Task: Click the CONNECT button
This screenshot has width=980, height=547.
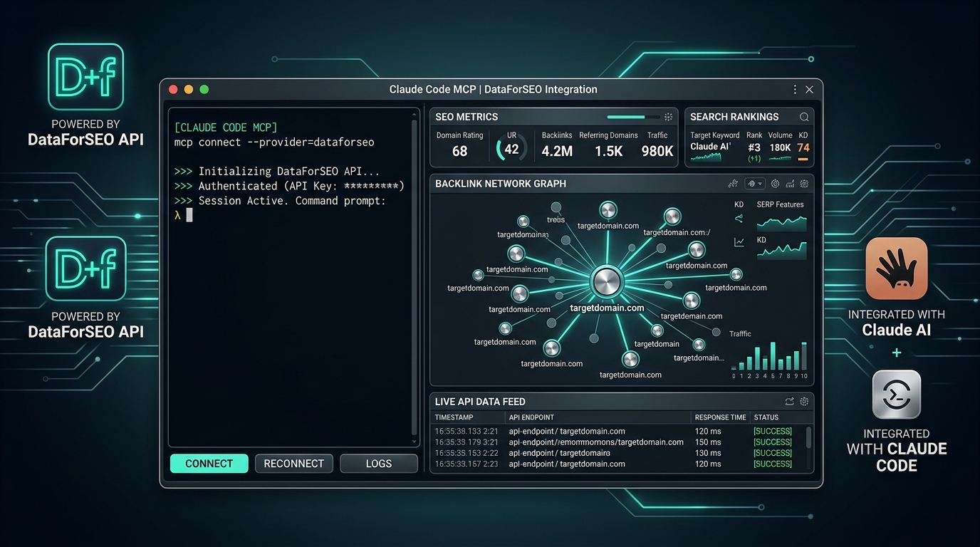Action: pos(209,464)
